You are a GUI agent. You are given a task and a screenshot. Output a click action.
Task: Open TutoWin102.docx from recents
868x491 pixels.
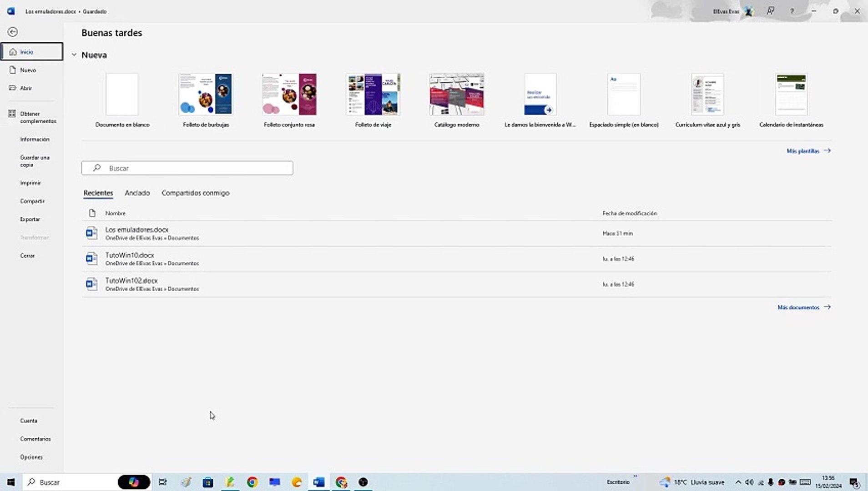(x=457, y=285)
